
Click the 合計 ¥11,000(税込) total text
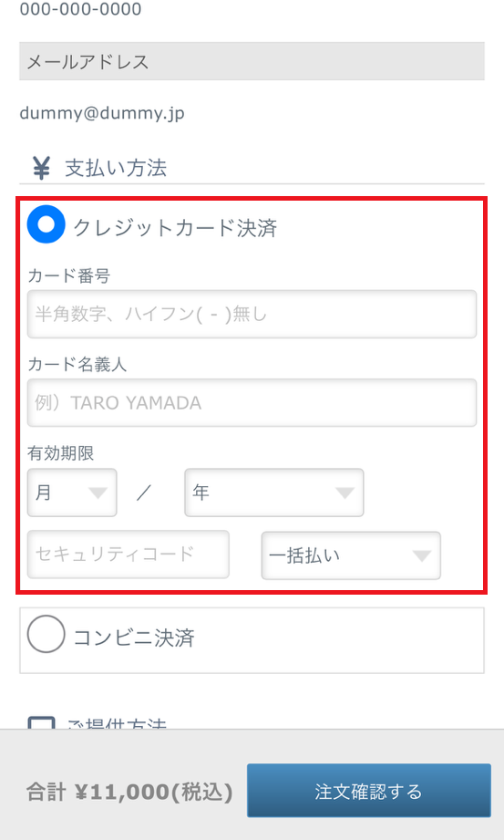(x=129, y=792)
